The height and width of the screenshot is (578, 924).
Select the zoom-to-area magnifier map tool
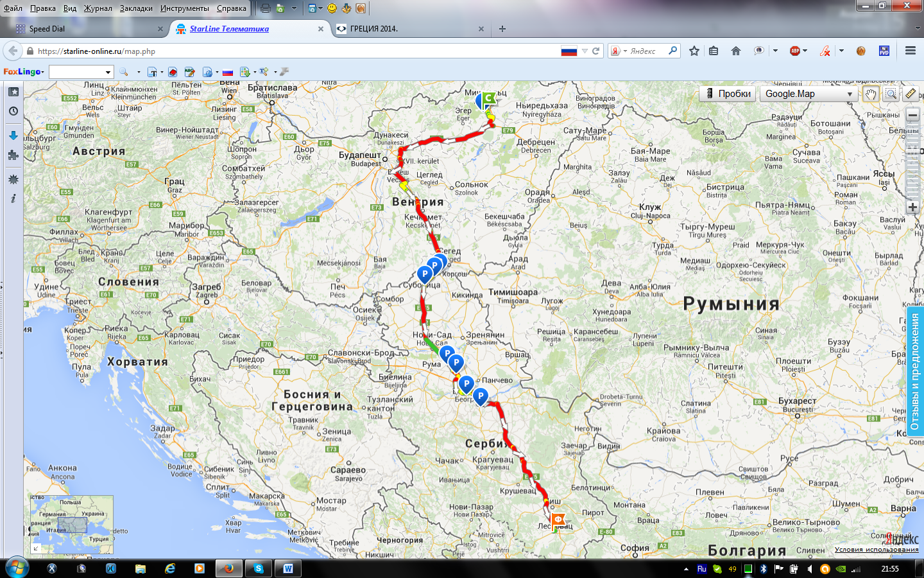[x=891, y=94]
